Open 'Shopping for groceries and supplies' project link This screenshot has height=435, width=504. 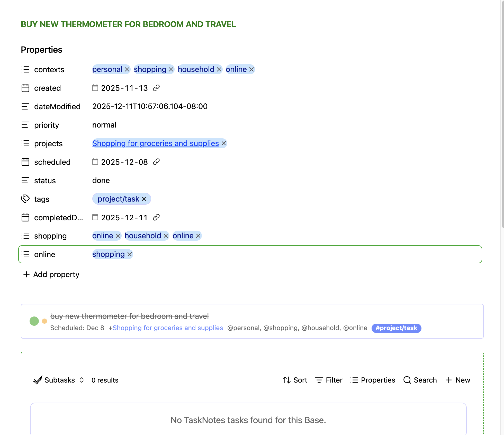155,143
